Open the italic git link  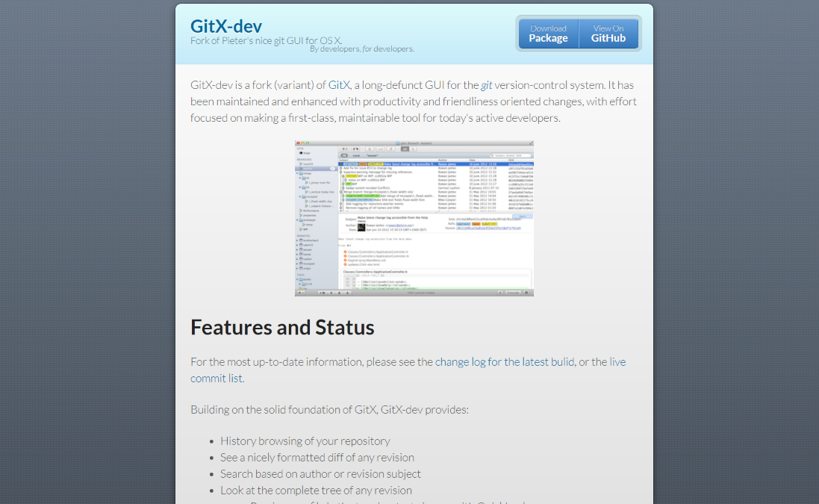486,85
